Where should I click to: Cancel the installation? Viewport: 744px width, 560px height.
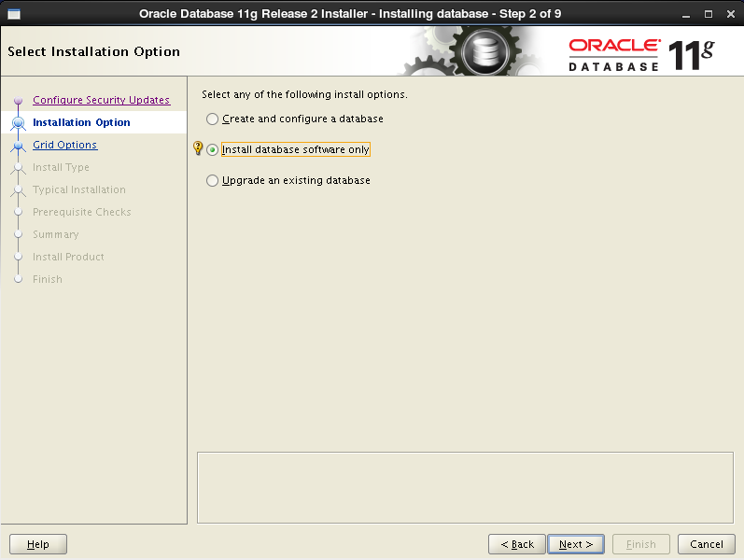[707, 544]
